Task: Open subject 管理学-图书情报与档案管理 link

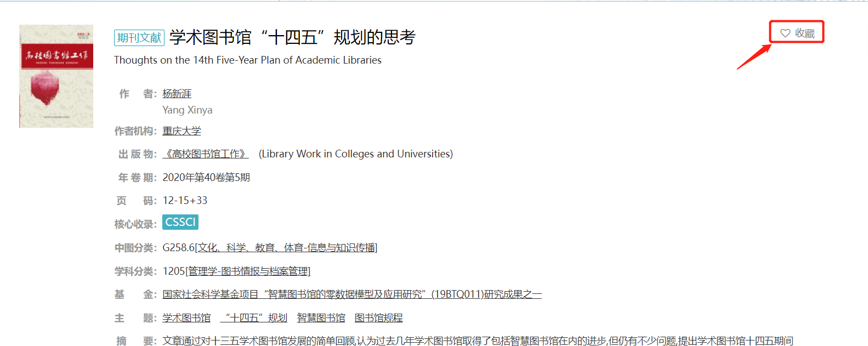Action: click(x=248, y=271)
